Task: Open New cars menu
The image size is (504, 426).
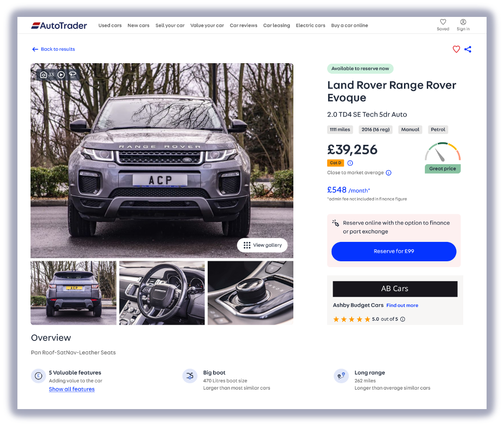Action: (x=138, y=25)
